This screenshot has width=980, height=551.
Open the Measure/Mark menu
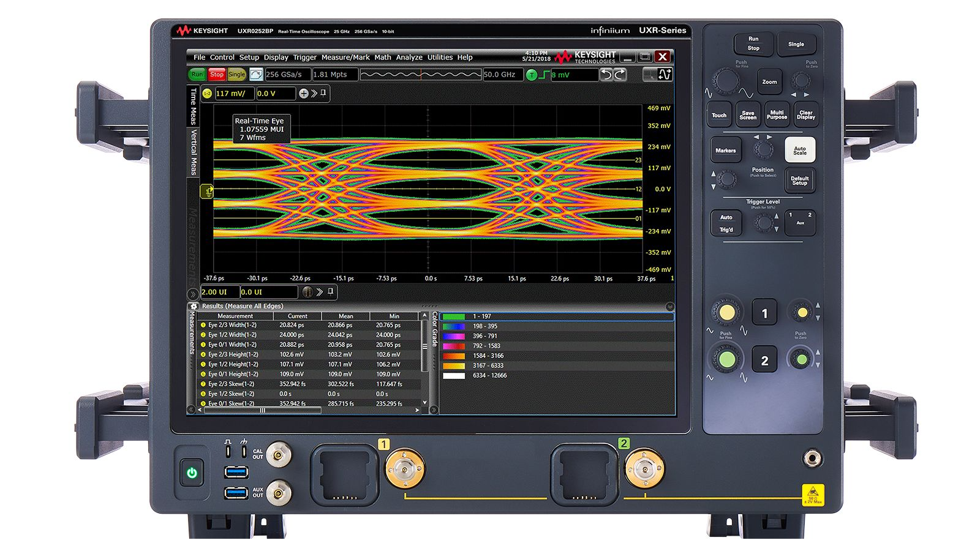[x=345, y=58]
